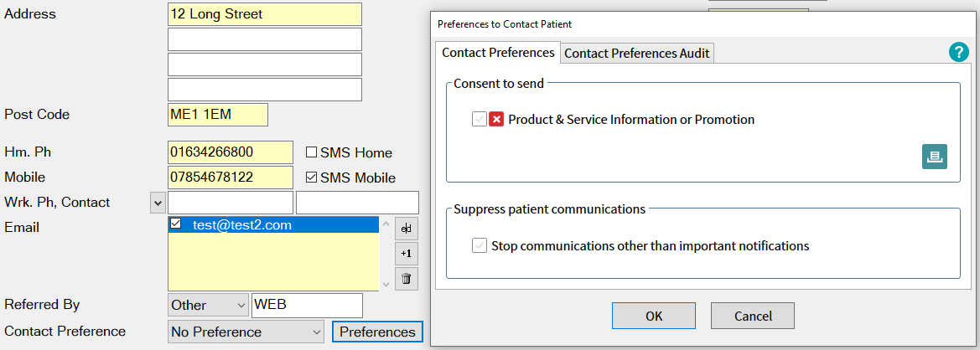Uncheck the SMS Mobile checkbox

(x=311, y=178)
